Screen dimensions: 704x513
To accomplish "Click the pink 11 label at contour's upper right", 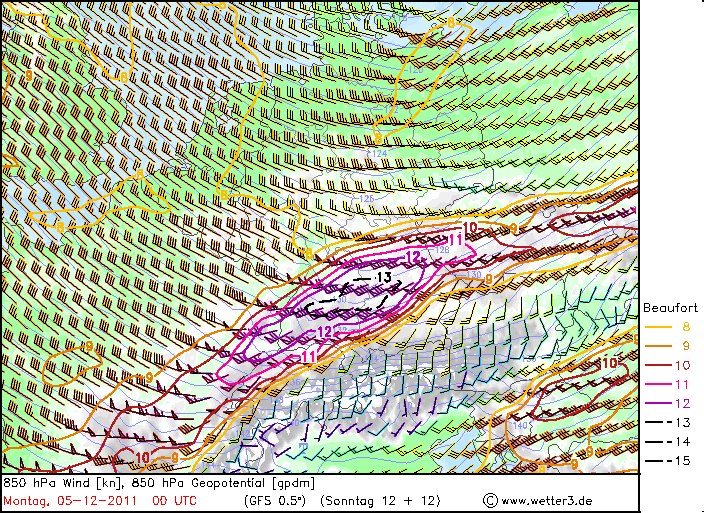I will click(x=455, y=240).
